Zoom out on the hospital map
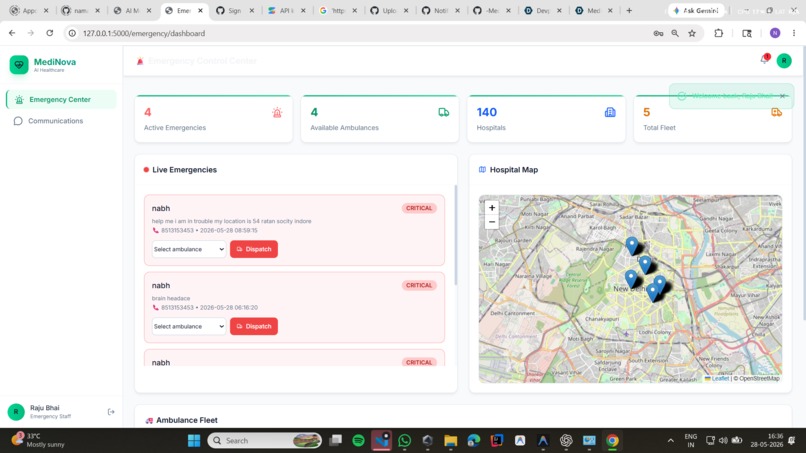806x453 pixels. point(492,222)
